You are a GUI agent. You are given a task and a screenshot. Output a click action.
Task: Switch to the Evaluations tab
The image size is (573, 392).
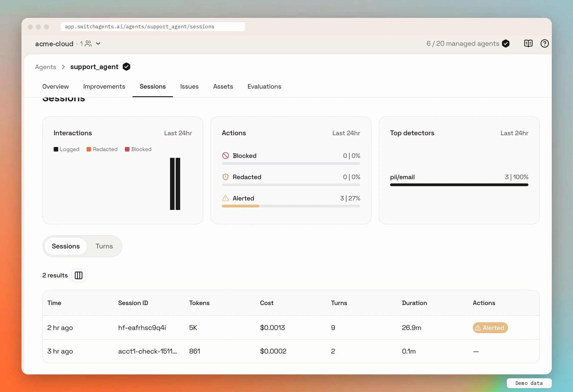(x=264, y=86)
